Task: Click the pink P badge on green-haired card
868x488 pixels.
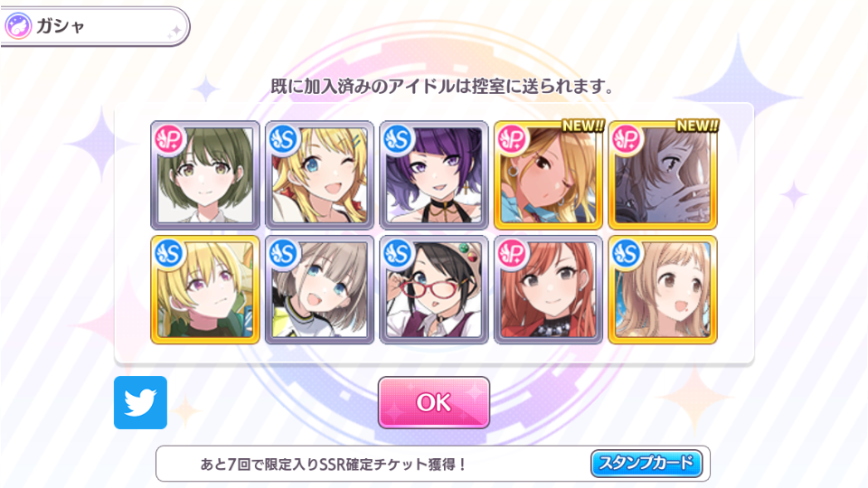Action: click(x=169, y=139)
